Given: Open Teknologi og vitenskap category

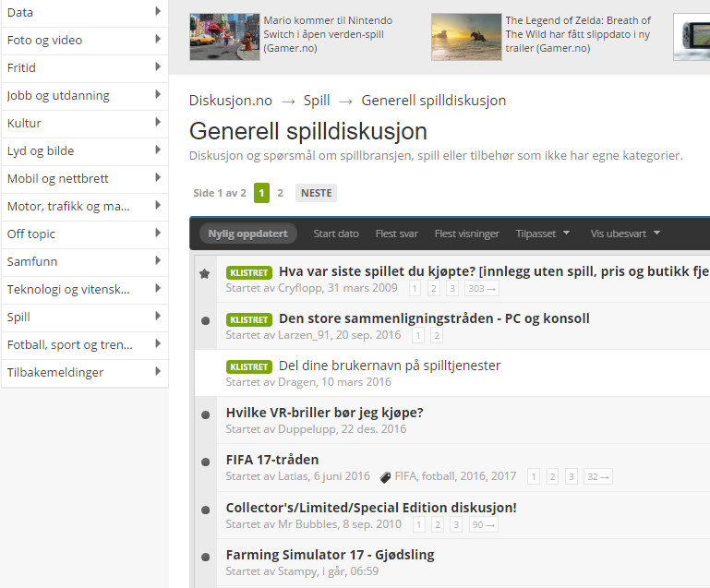Looking at the screenshot, I should coord(85,290).
